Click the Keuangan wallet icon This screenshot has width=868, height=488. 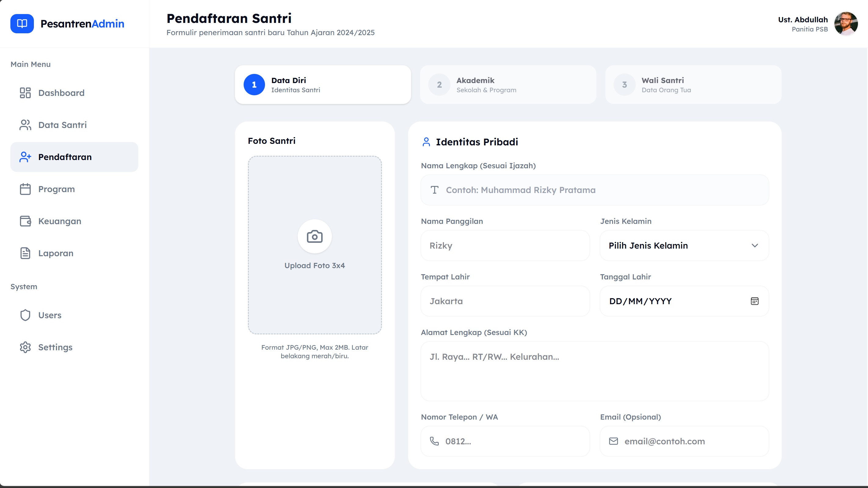(25, 221)
